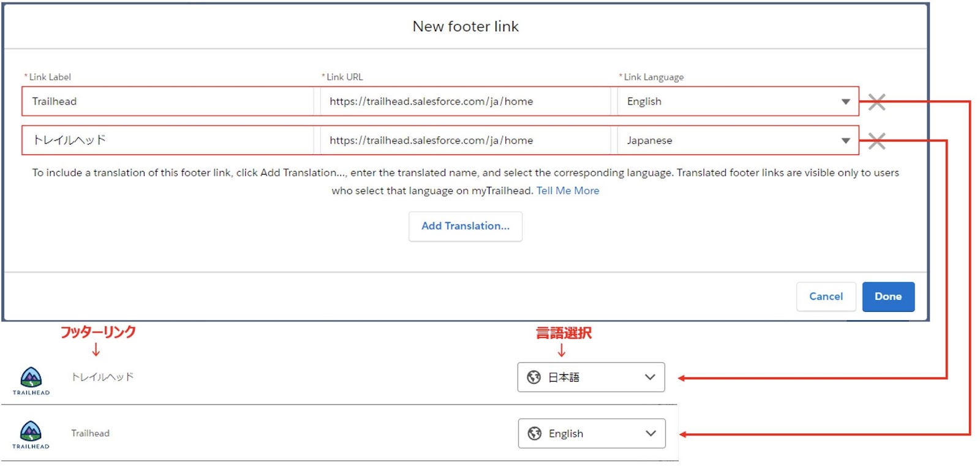Screen dimensions: 980x468
Task: Click the Trailhead logo beside トレイルヘッド
Action: 31,381
